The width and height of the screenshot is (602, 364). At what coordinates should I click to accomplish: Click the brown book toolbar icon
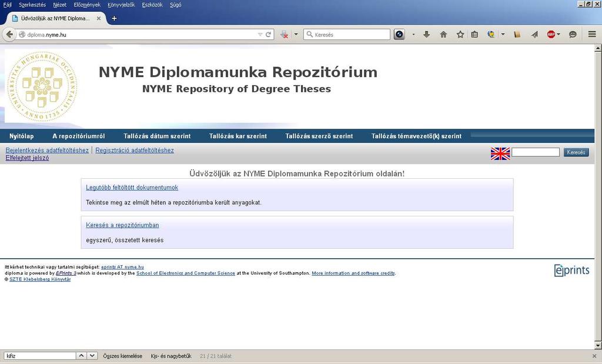(x=517, y=35)
